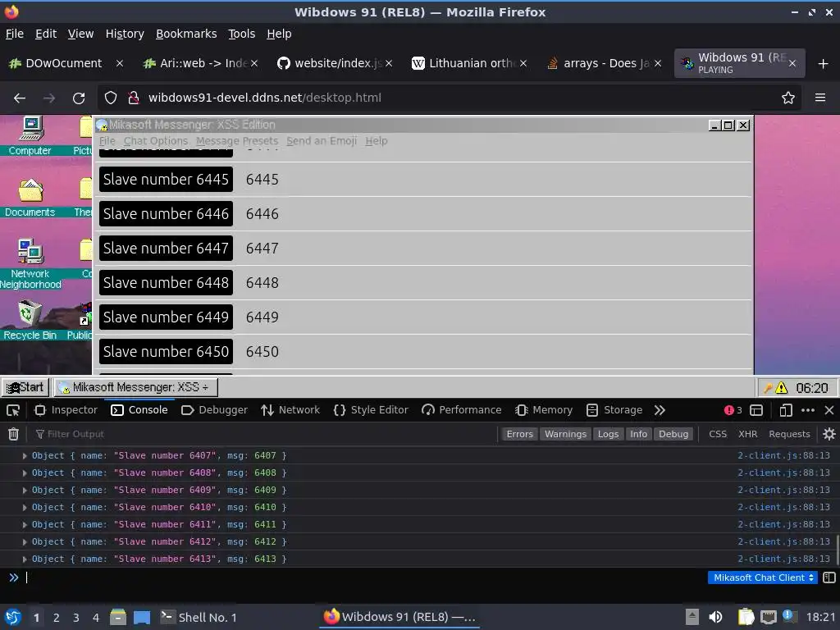
Task: Click the Mikasoft Messenger taskbar button
Action: point(135,387)
